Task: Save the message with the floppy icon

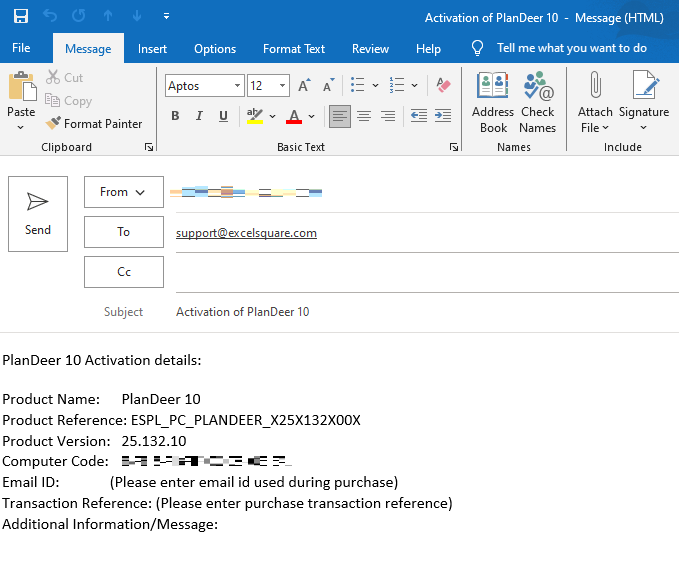Action: (x=21, y=17)
